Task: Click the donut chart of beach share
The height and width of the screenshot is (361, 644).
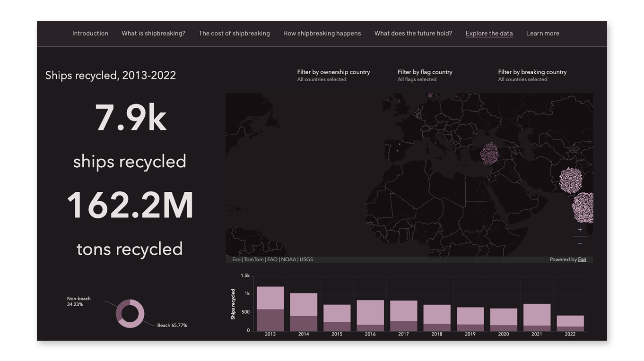Action: pyautogui.click(x=130, y=313)
